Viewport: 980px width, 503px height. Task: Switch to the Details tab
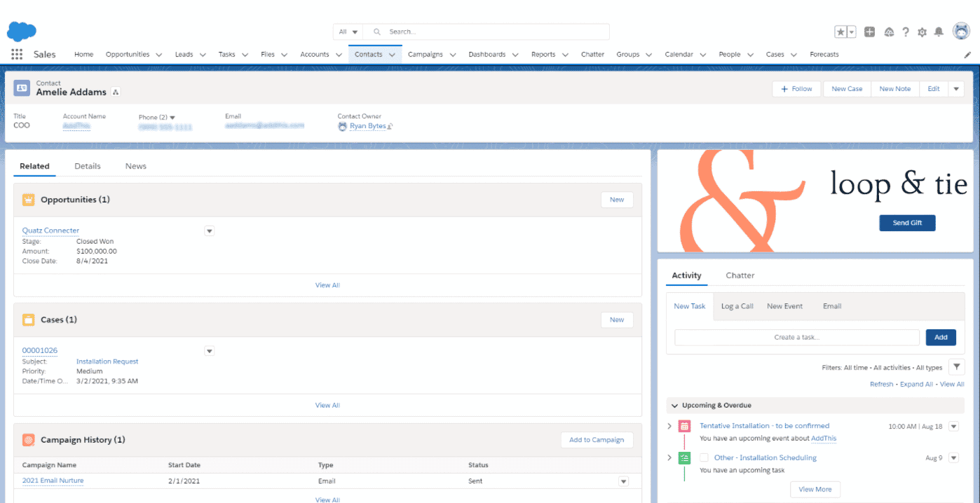coord(88,166)
